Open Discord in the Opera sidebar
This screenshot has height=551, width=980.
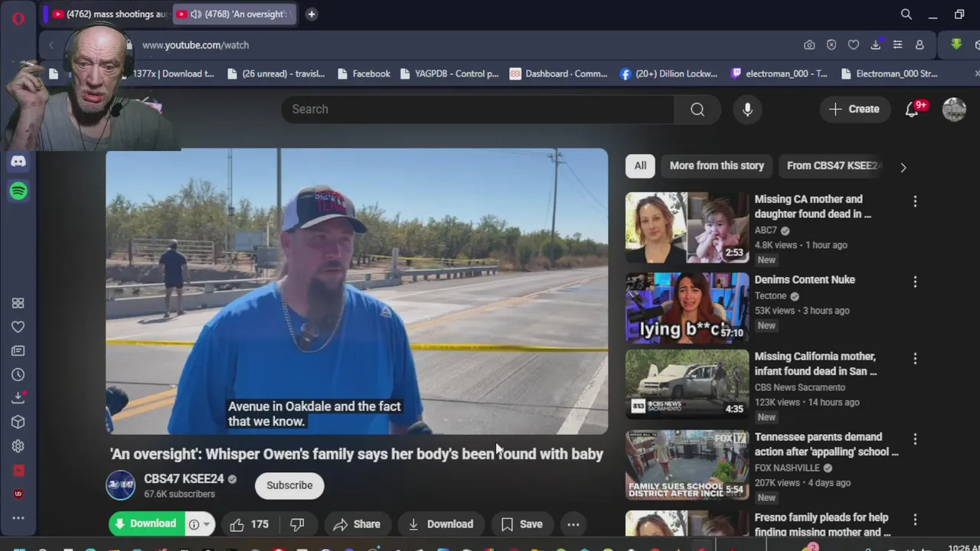(18, 161)
